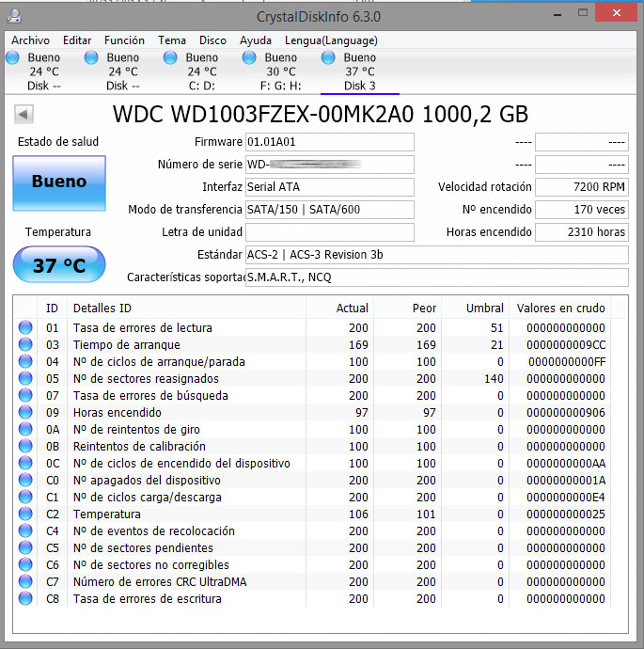Click the Firmware field showing 01.01A01
Screen dimensions: 644x649
coord(330,142)
